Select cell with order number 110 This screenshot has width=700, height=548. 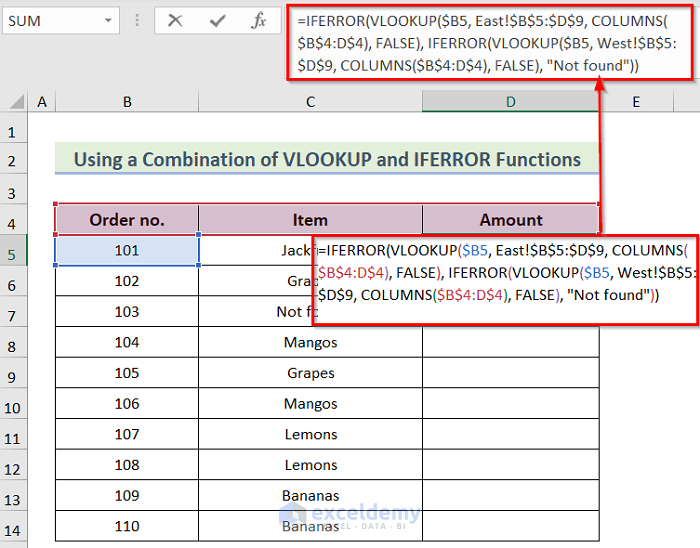point(127,527)
